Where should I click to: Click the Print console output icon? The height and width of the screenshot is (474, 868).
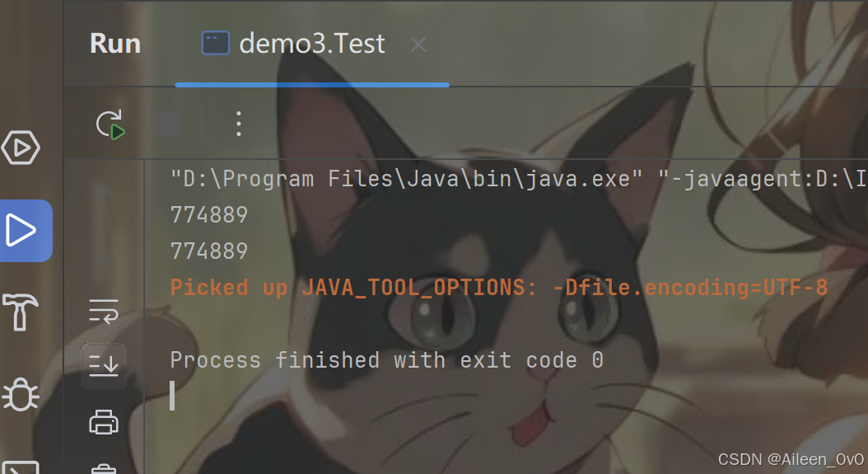(x=104, y=422)
